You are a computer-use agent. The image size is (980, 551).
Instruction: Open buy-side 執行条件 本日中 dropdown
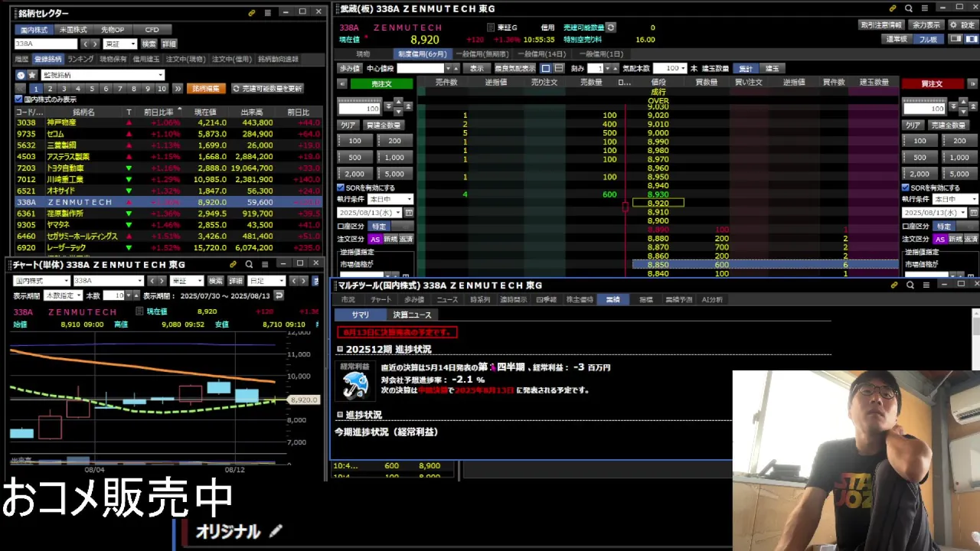[x=955, y=199]
